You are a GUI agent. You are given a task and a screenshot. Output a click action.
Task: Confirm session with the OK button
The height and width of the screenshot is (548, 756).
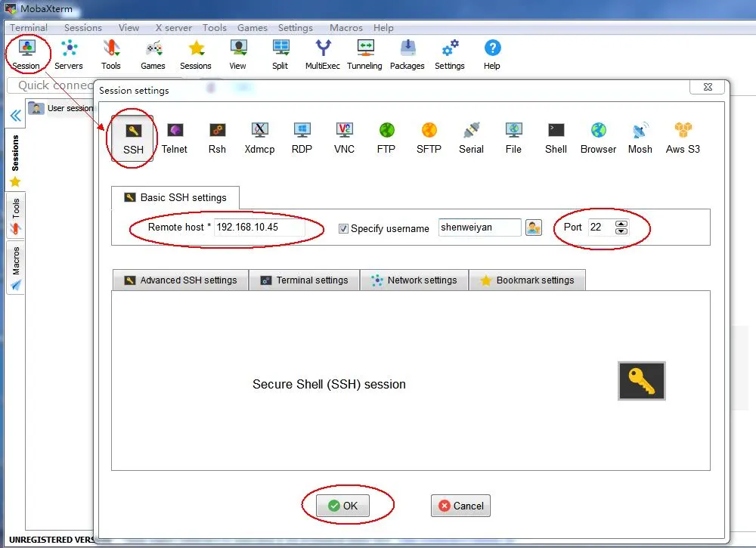tap(342, 506)
